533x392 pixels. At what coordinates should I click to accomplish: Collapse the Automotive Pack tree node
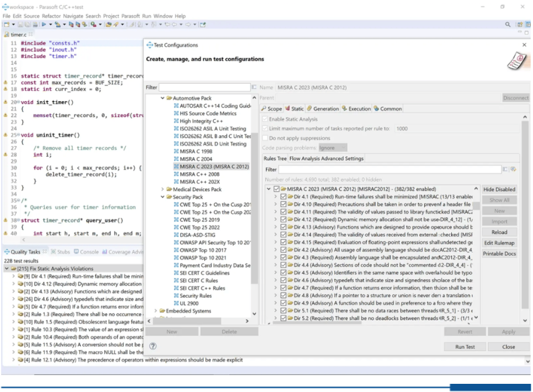coord(162,98)
